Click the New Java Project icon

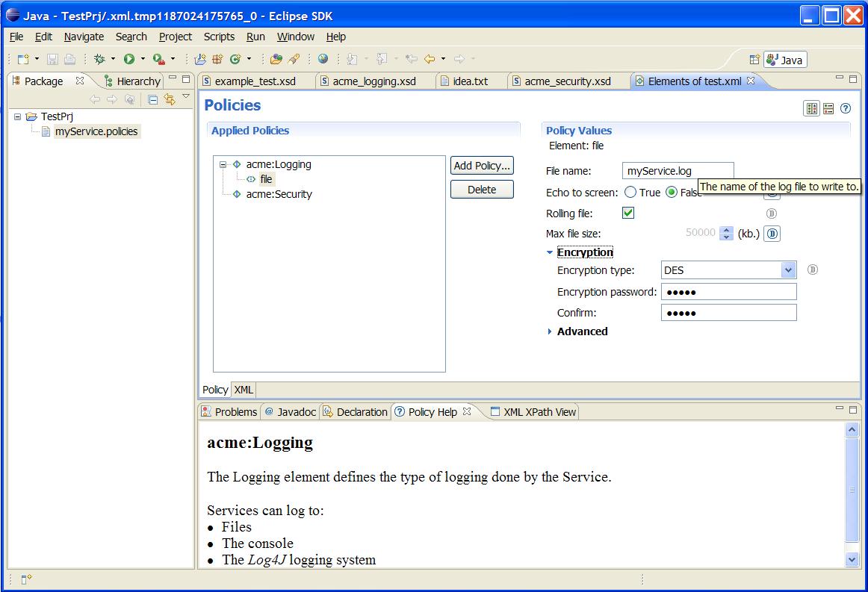coord(200,59)
